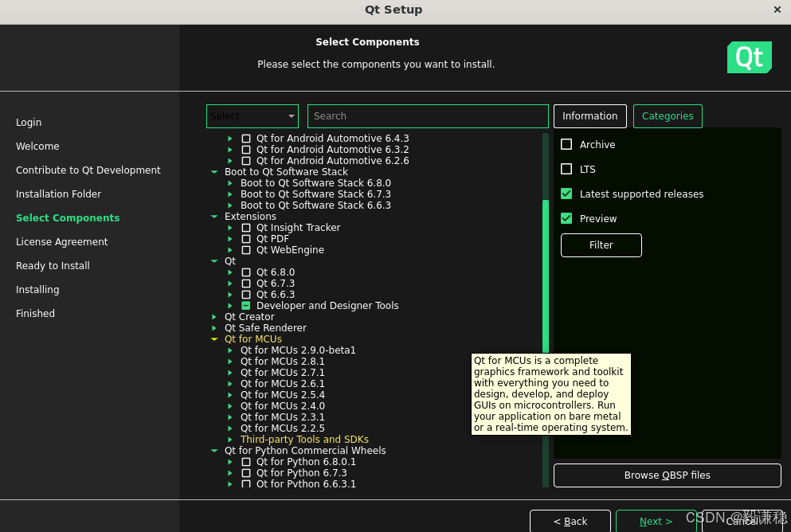Apply the Filter button

tap(601, 245)
